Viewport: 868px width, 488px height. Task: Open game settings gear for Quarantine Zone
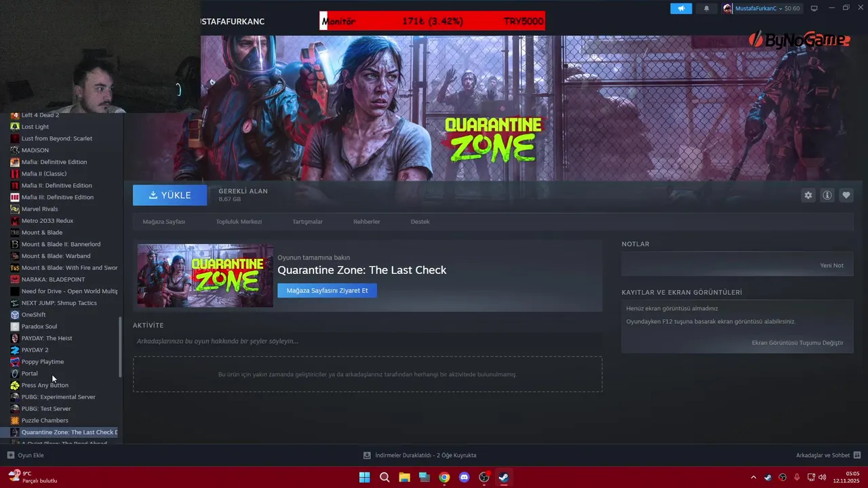[x=808, y=195]
